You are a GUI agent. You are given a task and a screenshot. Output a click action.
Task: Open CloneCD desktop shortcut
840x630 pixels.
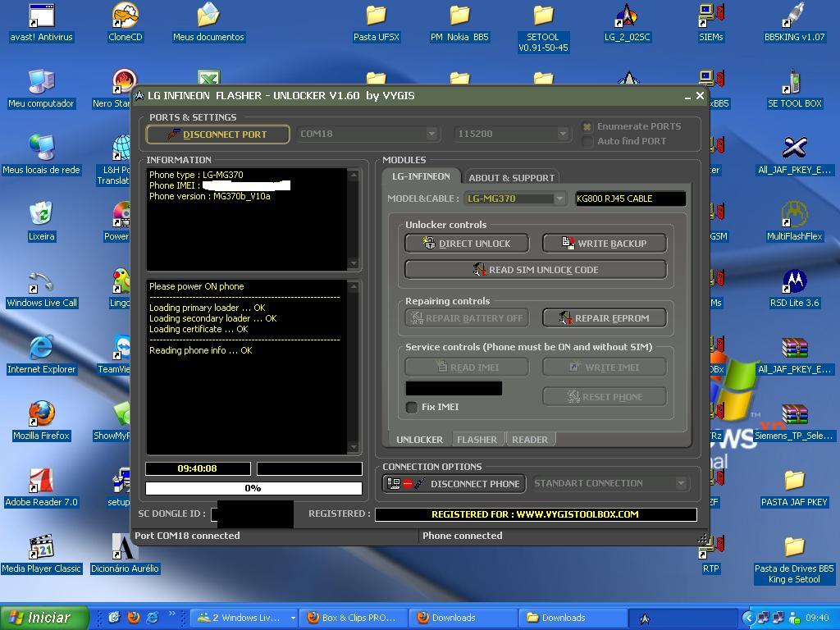click(x=125, y=22)
